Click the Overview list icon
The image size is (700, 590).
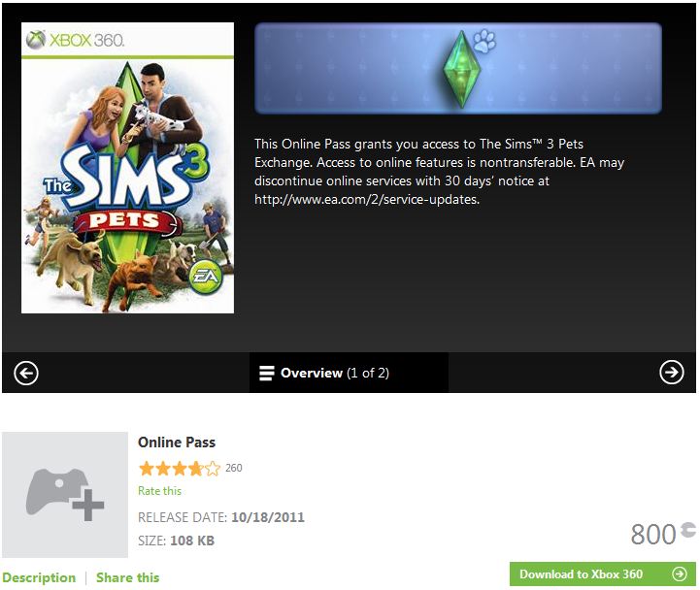(267, 373)
